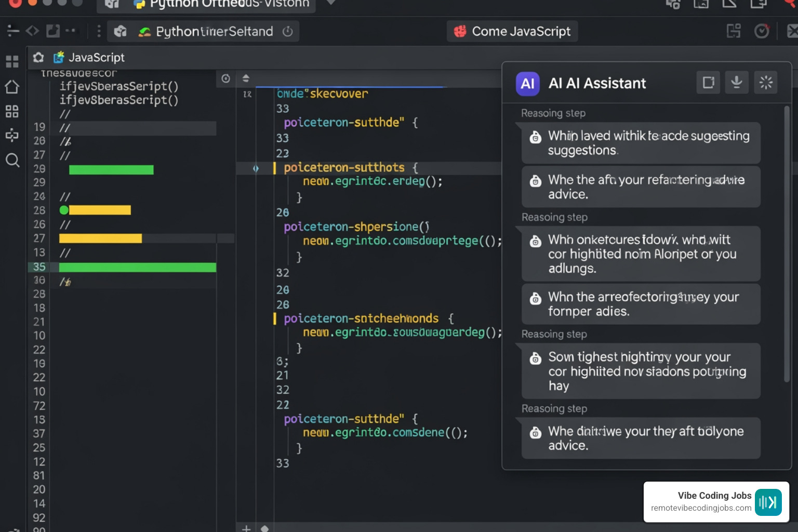The width and height of the screenshot is (798, 532).
Task: Click the sliders icon in the top toolbar
Action: [x=13, y=31]
